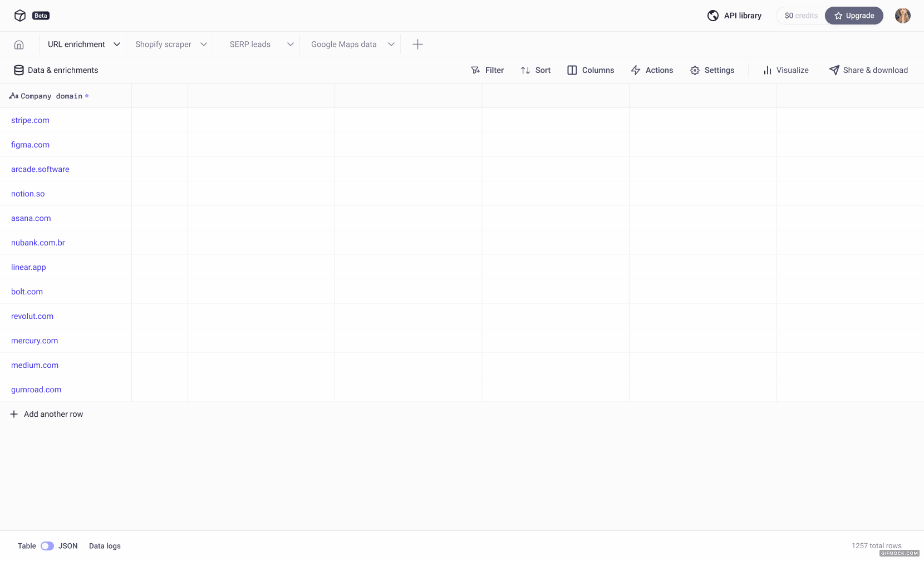Open the Visualize option
This screenshot has width=924, height=561.
[x=792, y=70]
